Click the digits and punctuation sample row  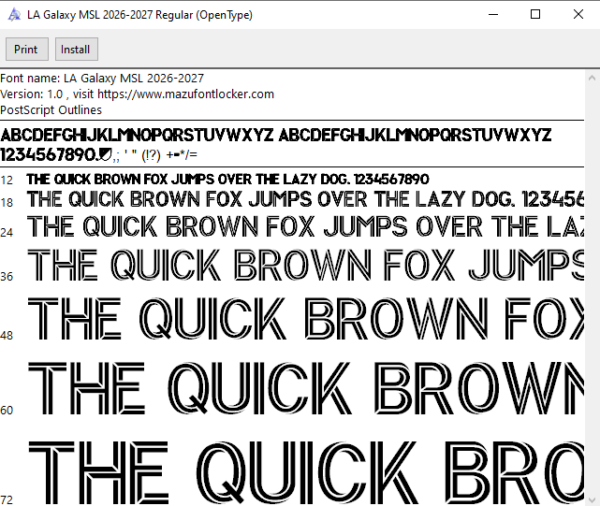(x=99, y=155)
